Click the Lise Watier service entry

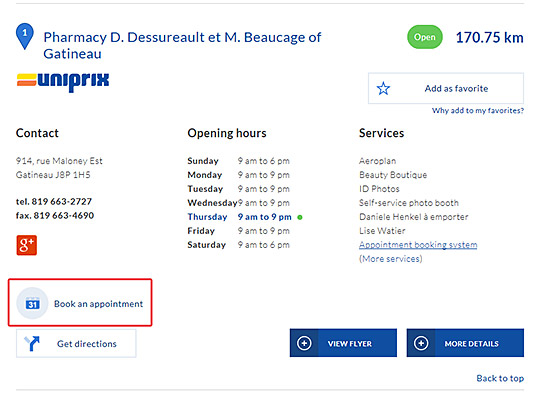pyautogui.click(x=382, y=231)
